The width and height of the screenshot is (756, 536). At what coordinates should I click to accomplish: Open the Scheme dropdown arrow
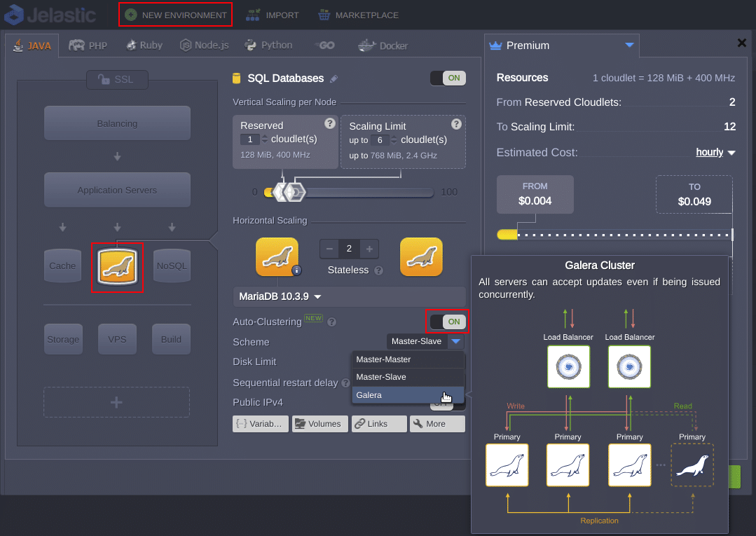pyautogui.click(x=455, y=341)
